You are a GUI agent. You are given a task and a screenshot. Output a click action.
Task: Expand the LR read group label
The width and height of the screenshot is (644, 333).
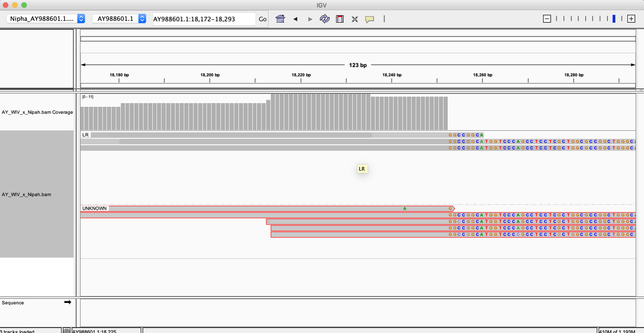point(85,135)
